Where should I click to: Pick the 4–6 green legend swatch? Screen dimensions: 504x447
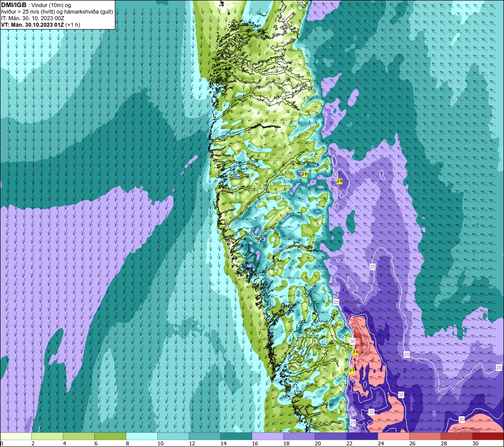79,436
